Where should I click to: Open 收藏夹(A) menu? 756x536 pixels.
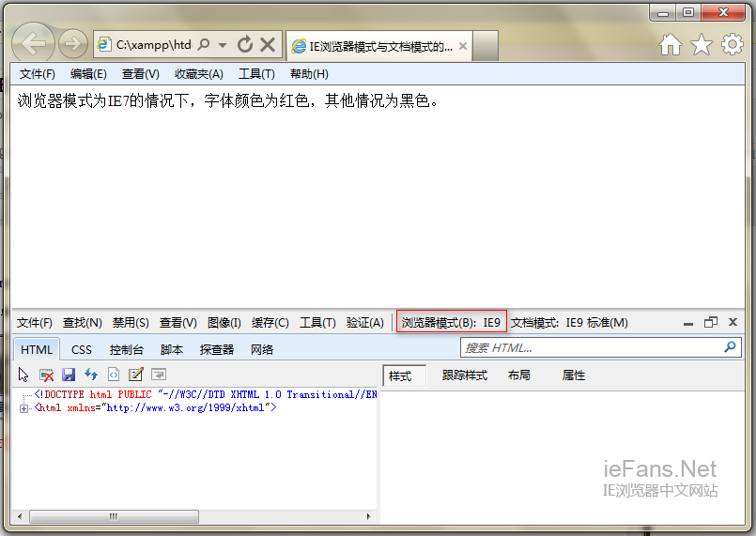(x=199, y=74)
